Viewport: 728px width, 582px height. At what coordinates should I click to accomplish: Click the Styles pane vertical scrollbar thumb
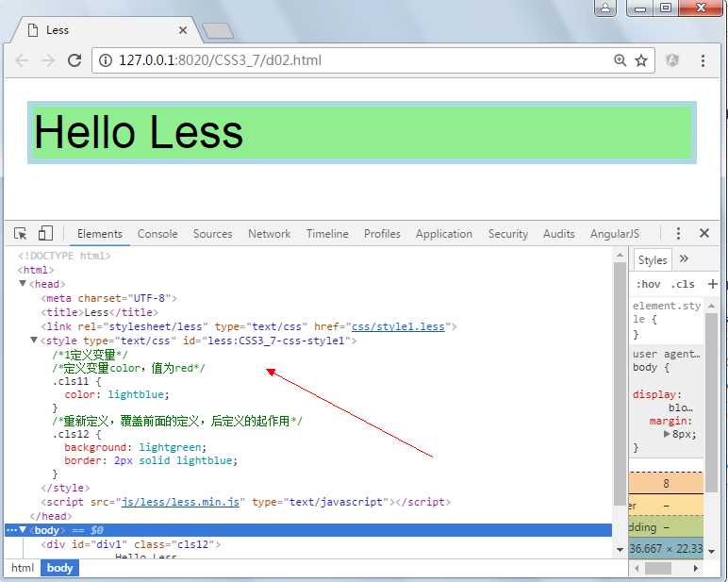pyautogui.click(x=711, y=402)
